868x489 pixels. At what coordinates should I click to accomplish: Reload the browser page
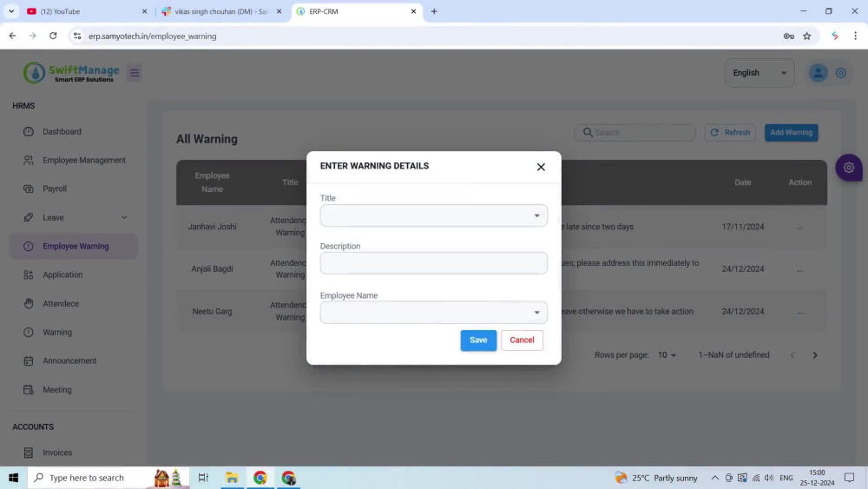(53, 36)
